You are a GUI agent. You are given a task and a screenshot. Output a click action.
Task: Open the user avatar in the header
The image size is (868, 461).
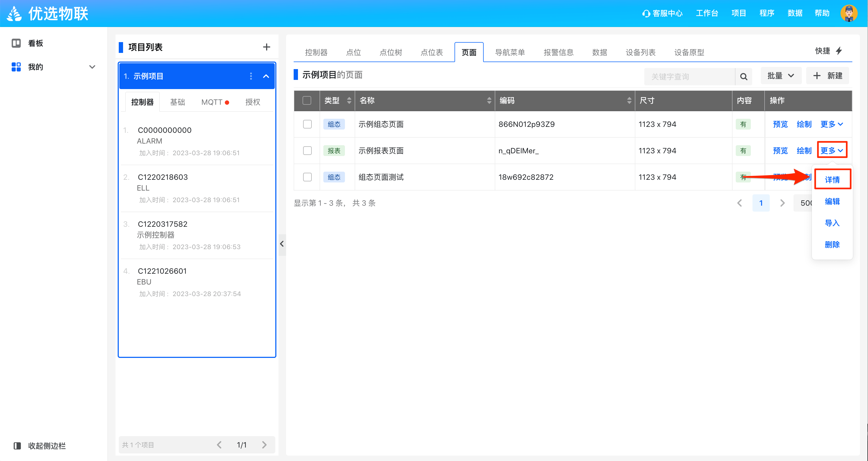pyautogui.click(x=849, y=13)
